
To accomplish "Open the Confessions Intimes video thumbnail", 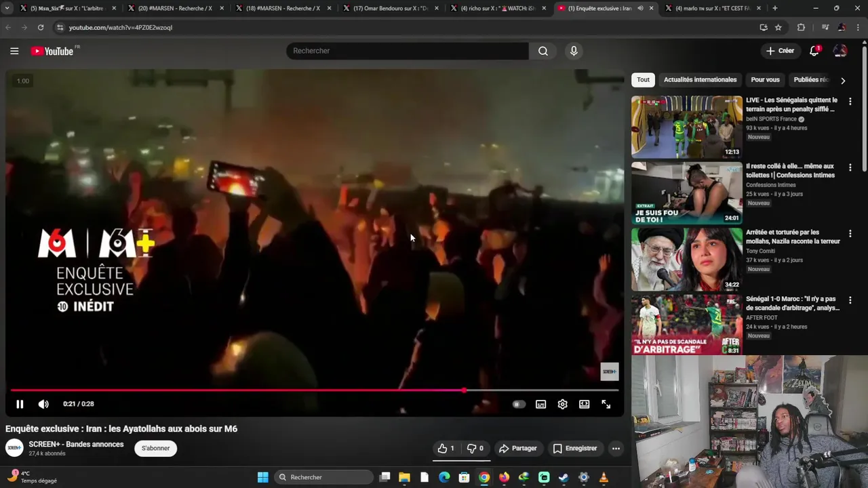I will tap(687, 193).
